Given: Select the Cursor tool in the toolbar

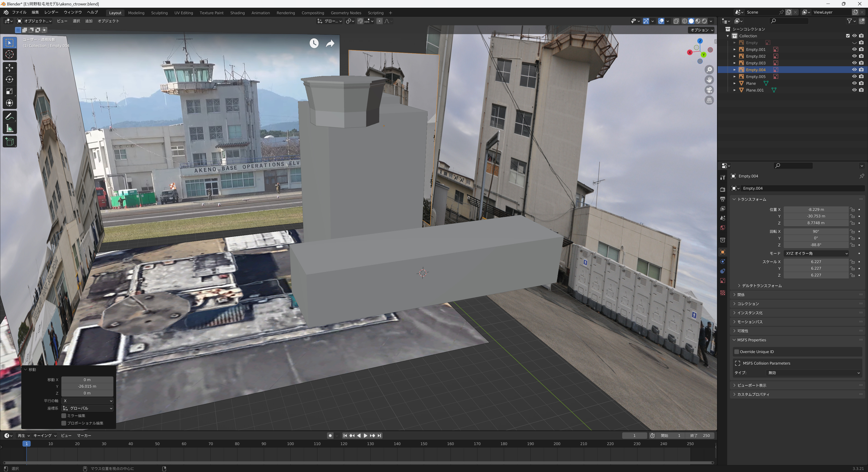Looking at the screenshot, I should [x=9, y=54].
